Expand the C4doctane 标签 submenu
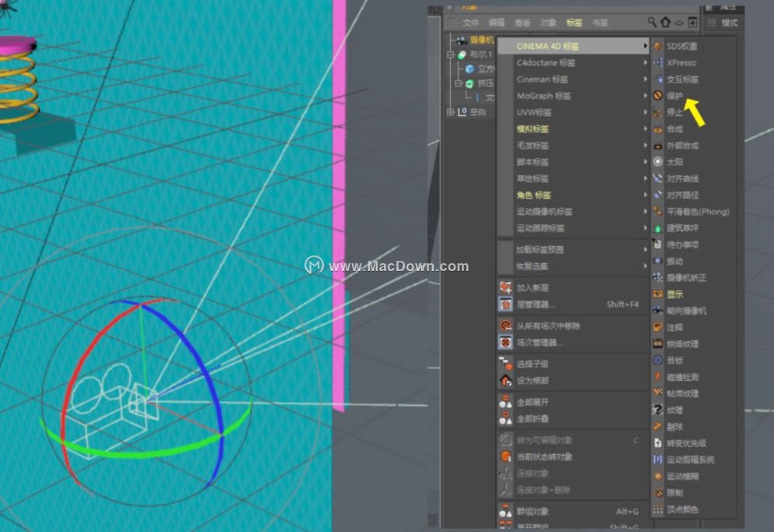Screen dimensions: 774x532 click(x=573, y=63)
